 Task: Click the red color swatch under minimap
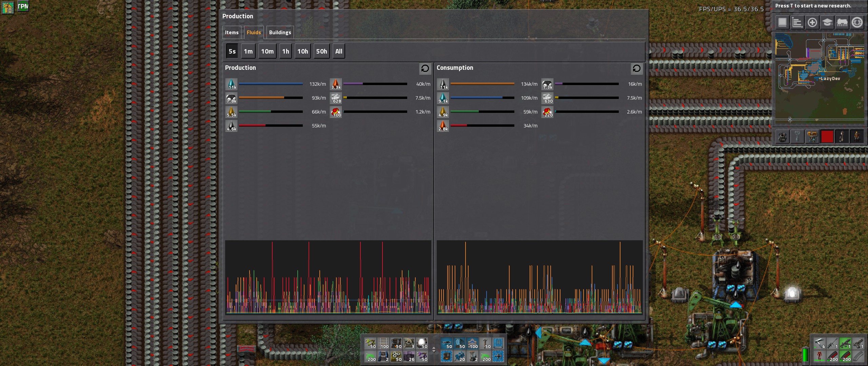pyautogui.click(x=827, y=137)
